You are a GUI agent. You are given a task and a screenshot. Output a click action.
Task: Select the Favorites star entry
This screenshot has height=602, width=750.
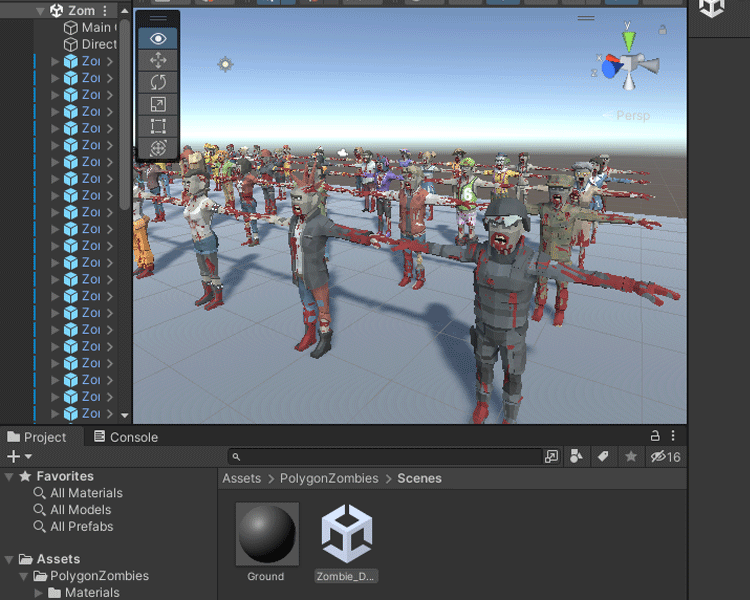(x=56, y=476)
